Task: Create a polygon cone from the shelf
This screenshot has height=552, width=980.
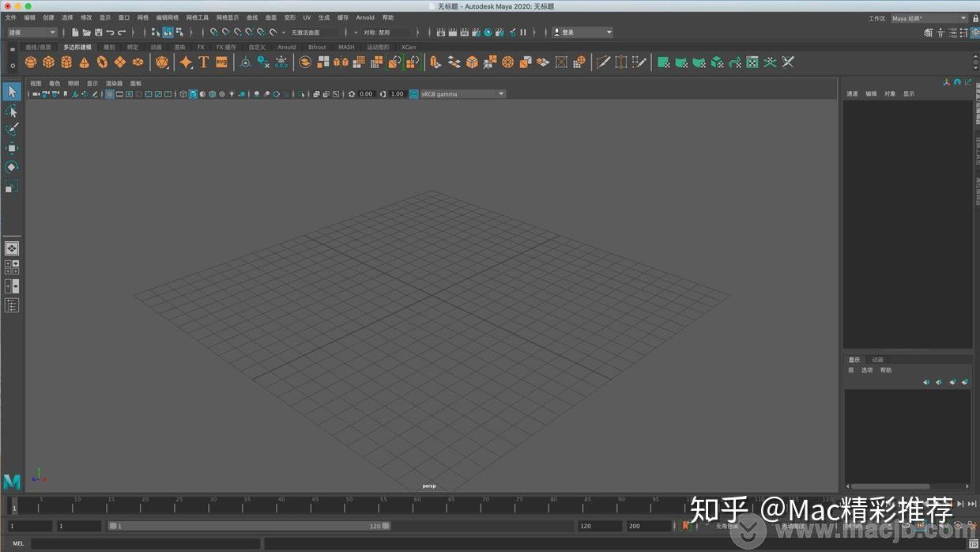Action: (x=85, y=62)
